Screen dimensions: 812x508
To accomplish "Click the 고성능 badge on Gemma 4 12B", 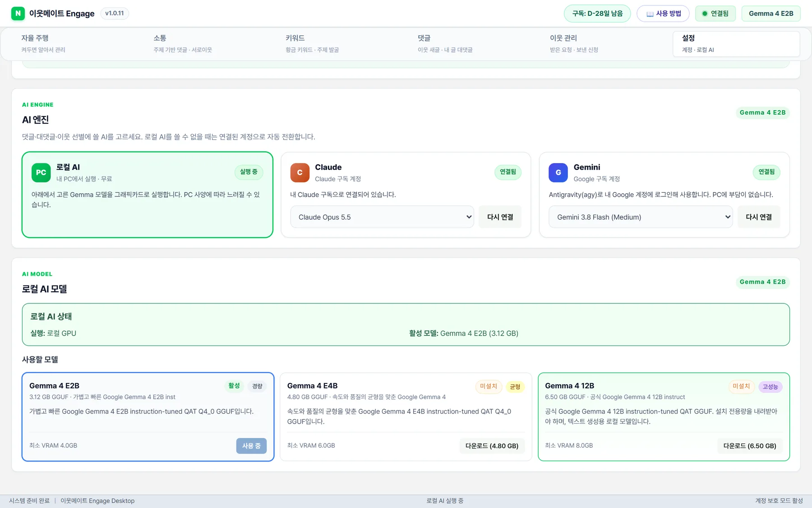I will click(x=770, y=387).
